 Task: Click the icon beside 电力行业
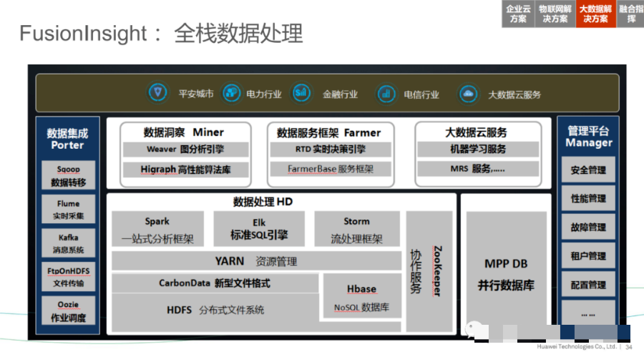[232, 93]
